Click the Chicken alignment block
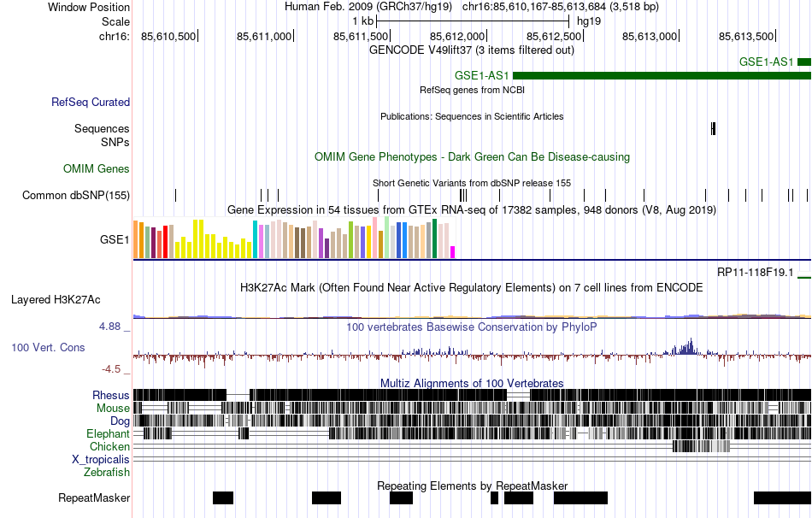The height and width of the screenshot is (518, 812). coord(701,446)
